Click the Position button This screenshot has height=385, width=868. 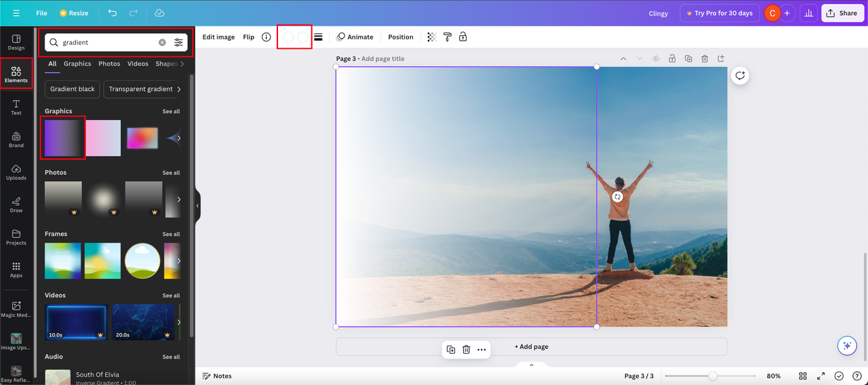coord(401,37)
